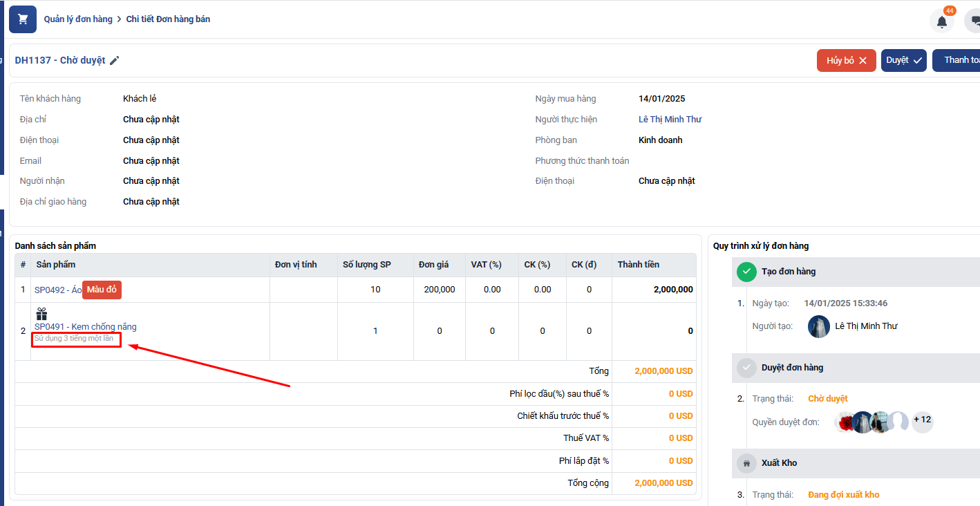
Task: Click the grey check icon at Duyệt đơn hàng
Action: coord(746,368)
